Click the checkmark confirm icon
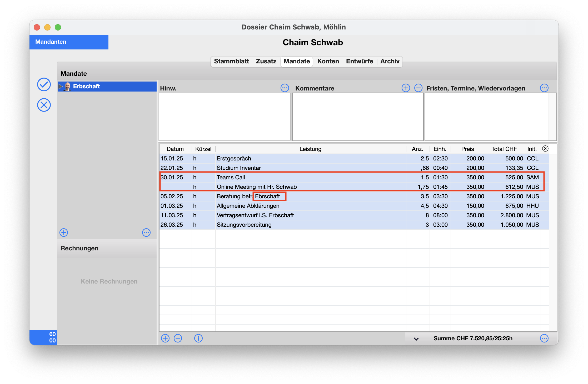This screenshot has height=384, width=588. pyautogui.click(x=44, y=84)
